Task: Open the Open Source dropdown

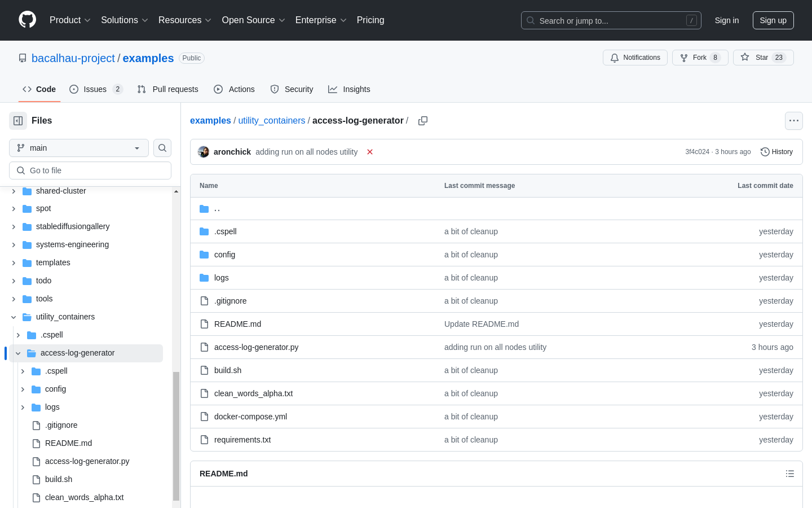Action: click(x=254, y=20)
